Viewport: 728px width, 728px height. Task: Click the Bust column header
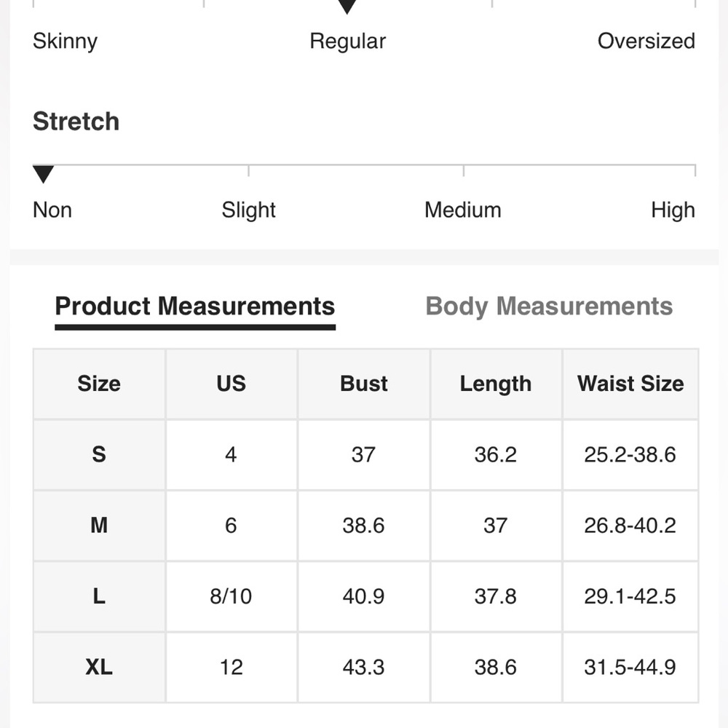[x=363, y=384]
